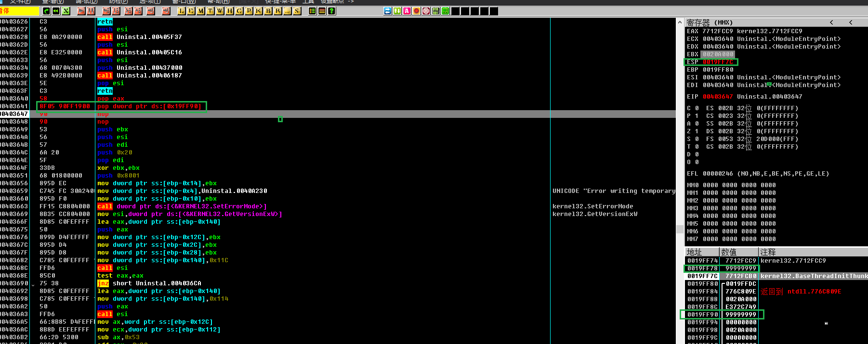Select stack row at address 0019FF7C
This screenshot has width=868, height=344.
pos(776,276)
